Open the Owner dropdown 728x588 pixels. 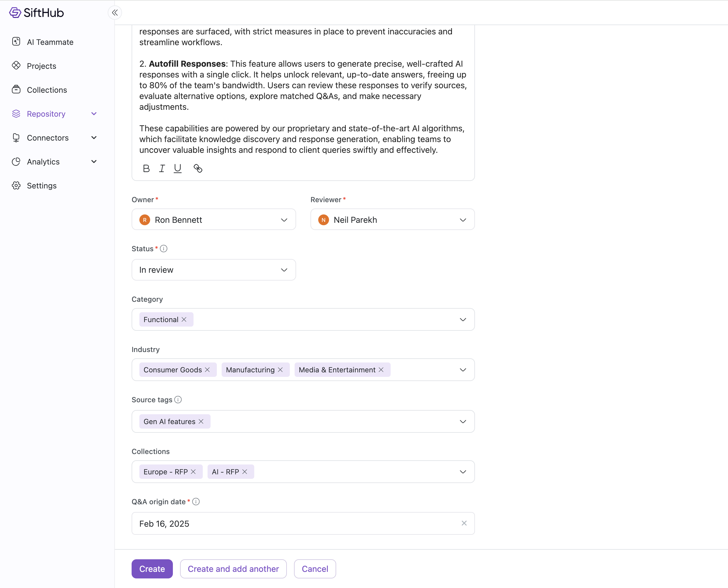click(x=214, y=220)
